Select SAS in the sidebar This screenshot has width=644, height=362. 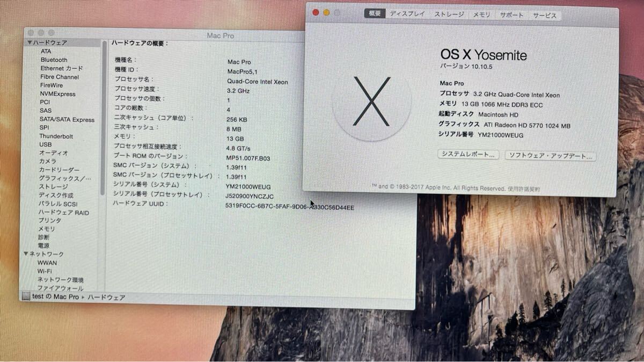[46, 111]
